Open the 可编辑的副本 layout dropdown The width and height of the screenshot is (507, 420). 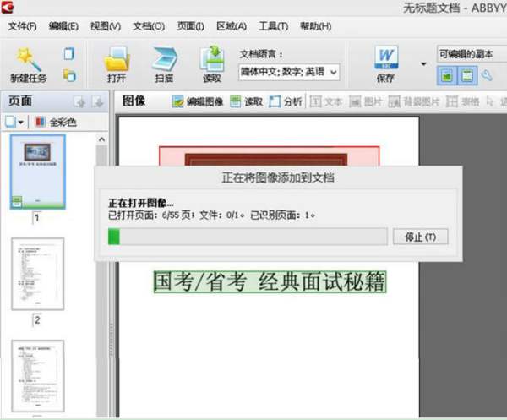click(470, 54)
